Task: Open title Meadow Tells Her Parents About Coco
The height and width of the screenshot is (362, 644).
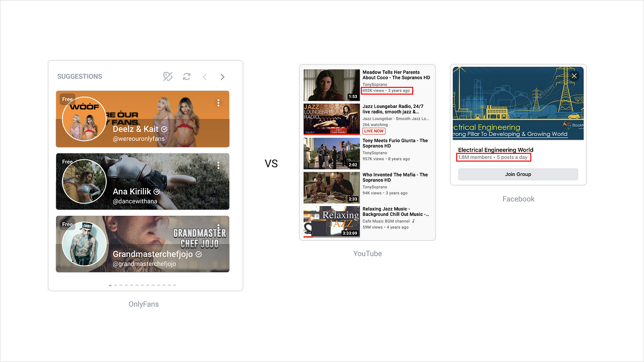Action: 396,75
